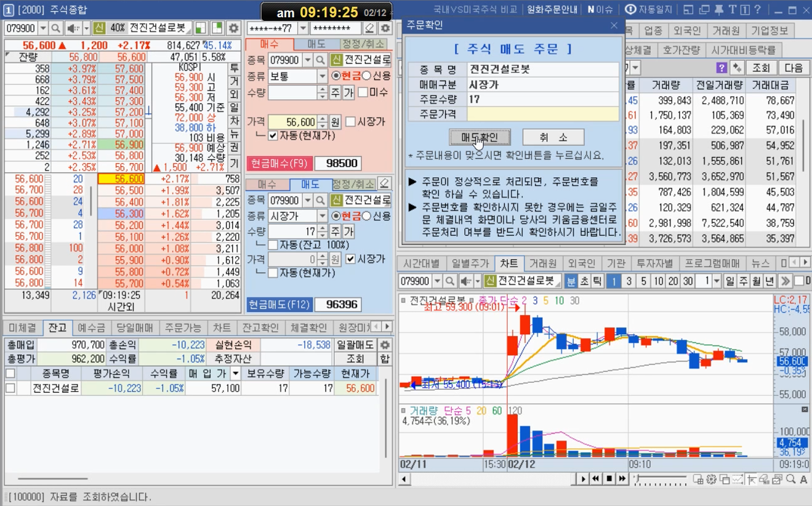Toggle 자동(현재가) checkbox in buy form
The image size is (812, 506).
[273, 135]
